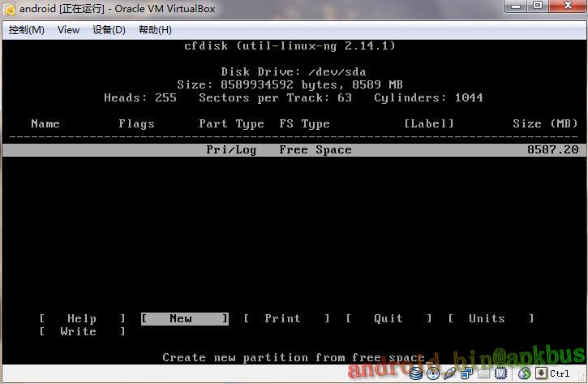
Task: Click the shared folders status icon
Action: [483, 373]
